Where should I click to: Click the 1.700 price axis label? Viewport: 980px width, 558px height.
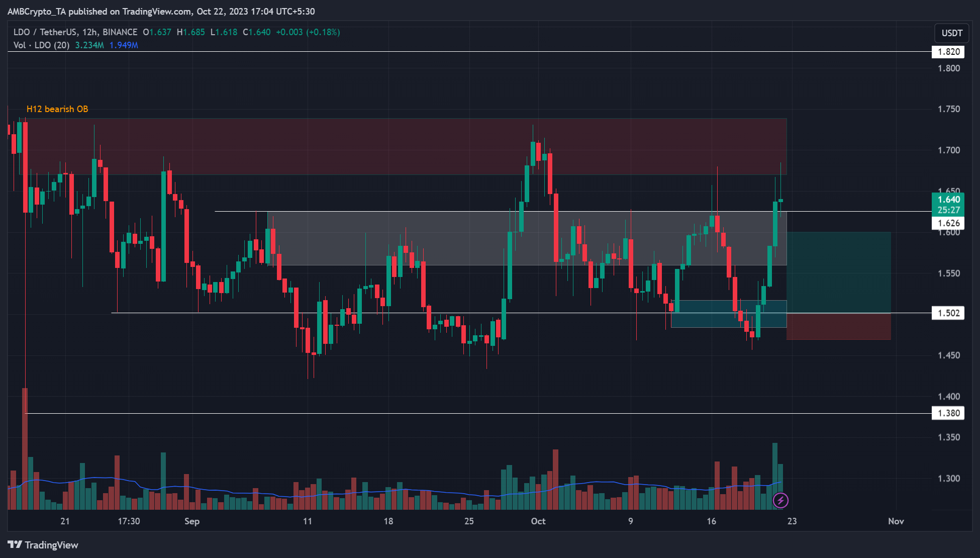point(948,150)
